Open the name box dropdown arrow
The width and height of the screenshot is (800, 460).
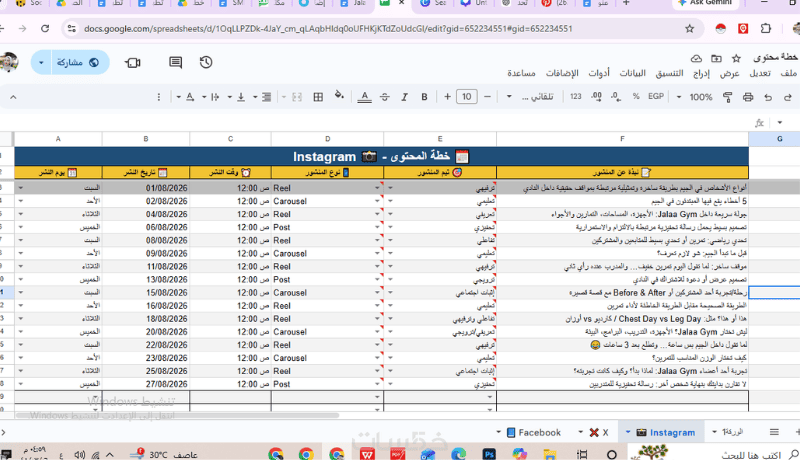pos(780,122)
